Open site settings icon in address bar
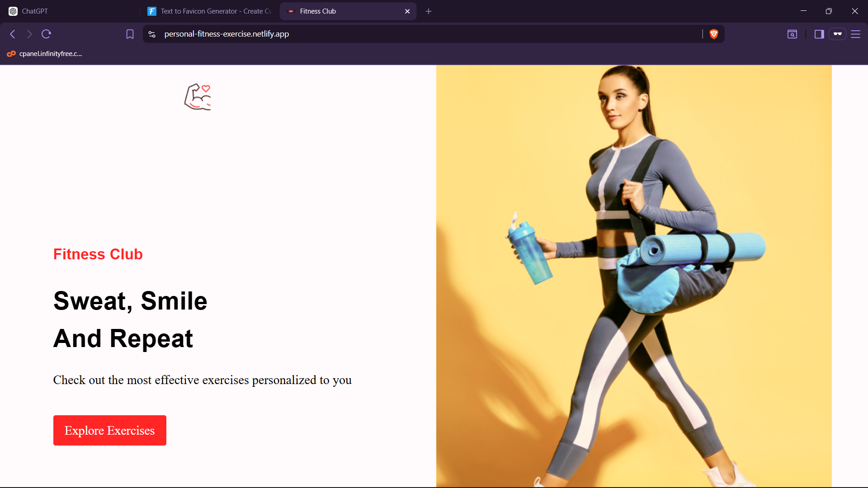 tap(152, 34)
